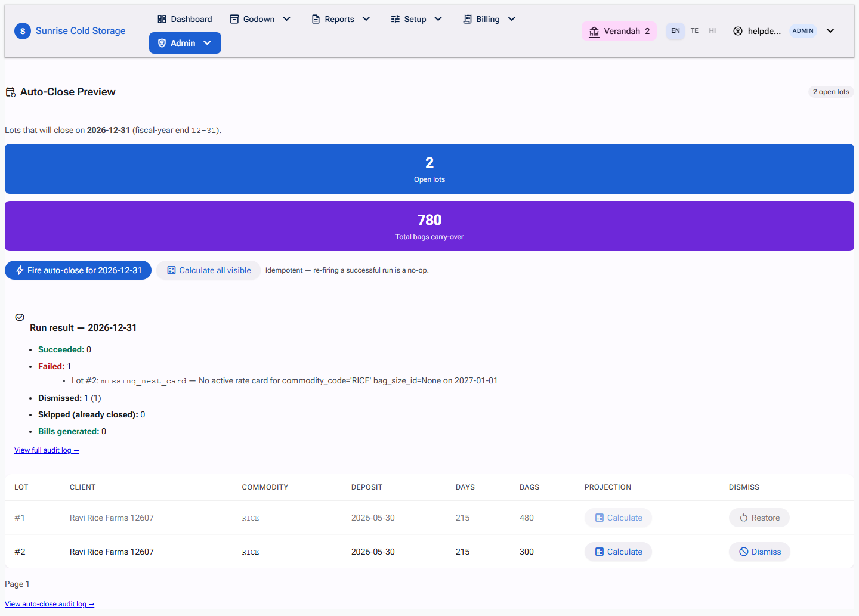
Task: Click the Admin shield icon
Action: (x=162, y=43)
